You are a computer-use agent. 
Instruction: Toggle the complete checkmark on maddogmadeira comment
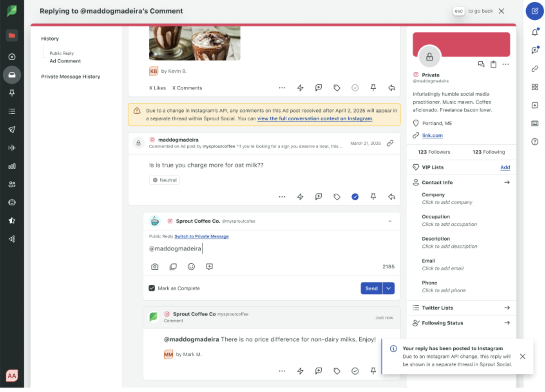point(355,197)
